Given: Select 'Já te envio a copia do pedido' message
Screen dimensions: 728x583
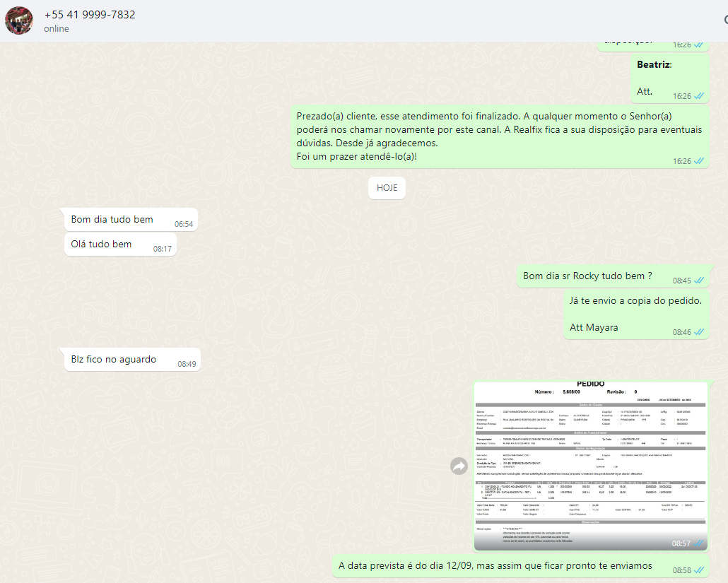Looking at the screenshot, I should pos(635,300).
